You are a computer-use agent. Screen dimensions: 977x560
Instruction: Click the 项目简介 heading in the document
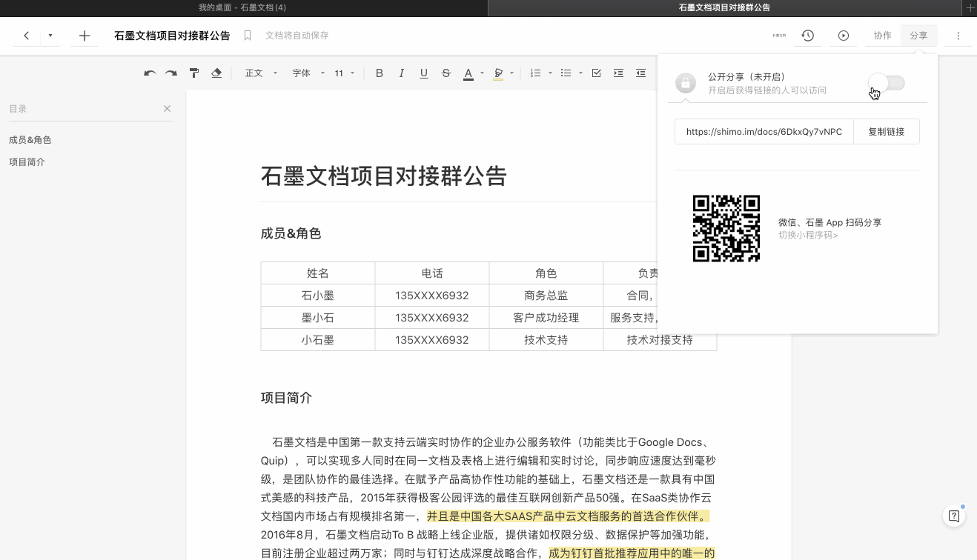pyautogui.click(x=286, y=399)
